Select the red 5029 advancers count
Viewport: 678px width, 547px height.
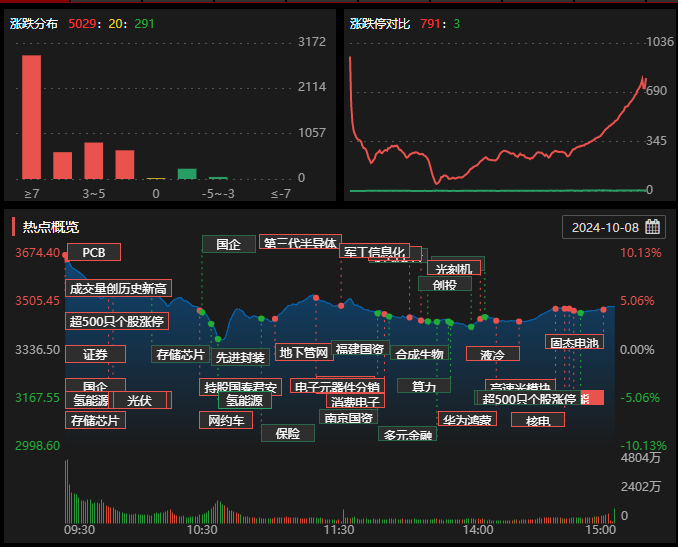(82, 23)
